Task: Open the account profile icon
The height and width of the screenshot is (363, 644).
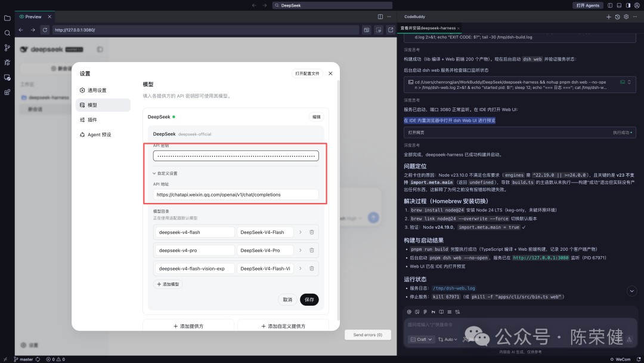Action: (x=637, y=5)
